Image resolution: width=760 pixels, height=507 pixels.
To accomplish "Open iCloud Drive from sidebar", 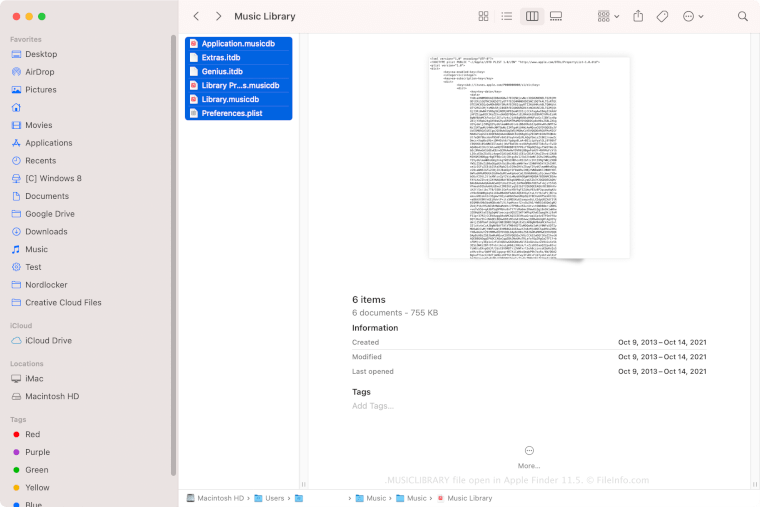I will pyautogui.click(x=48, y=341).
